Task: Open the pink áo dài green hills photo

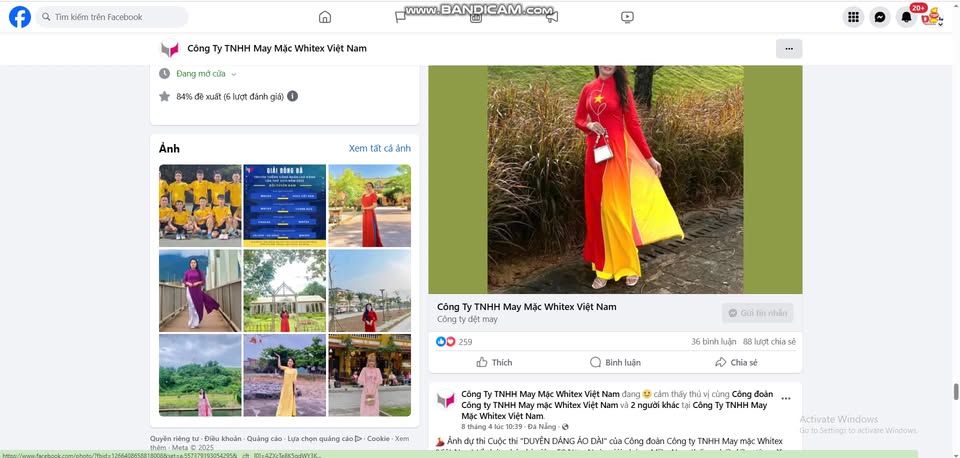Action: click(200, 375)
